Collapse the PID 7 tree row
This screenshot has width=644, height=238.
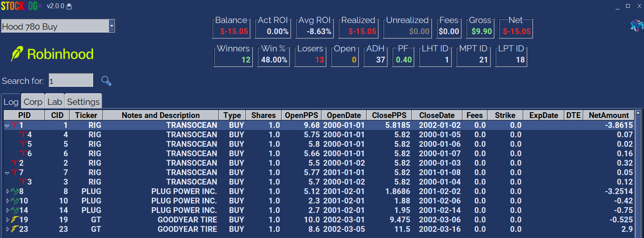tap(7, 173)
